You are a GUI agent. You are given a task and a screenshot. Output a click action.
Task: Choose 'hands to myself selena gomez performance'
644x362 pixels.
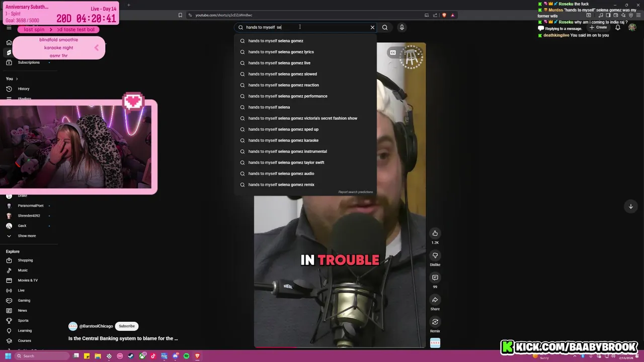click(x=305, y=96)
